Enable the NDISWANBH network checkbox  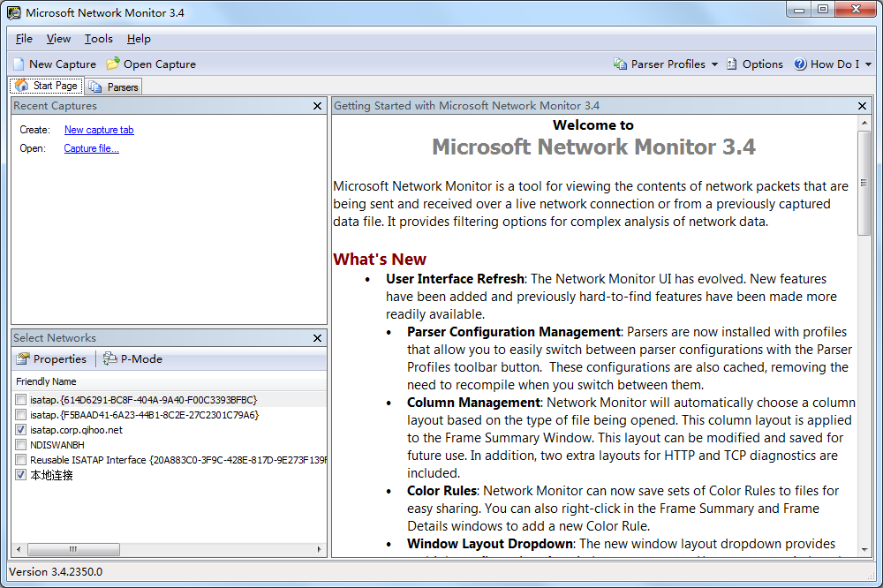pos(21,445)
